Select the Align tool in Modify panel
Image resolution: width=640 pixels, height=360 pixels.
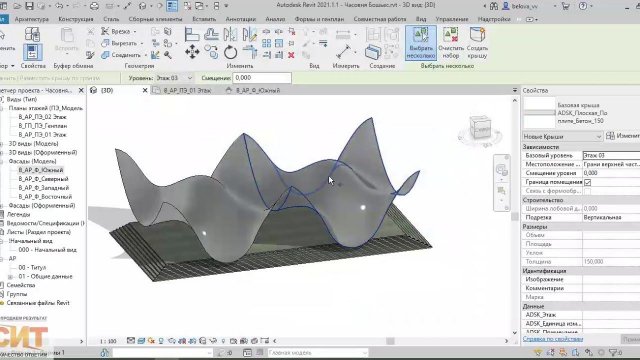[191, 34]
